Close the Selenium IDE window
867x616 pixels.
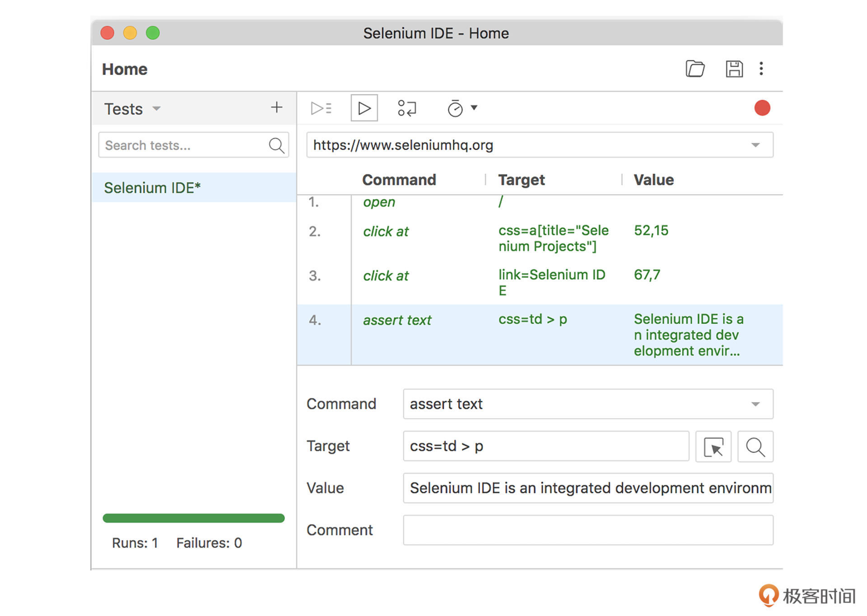[x=107, y=33]
